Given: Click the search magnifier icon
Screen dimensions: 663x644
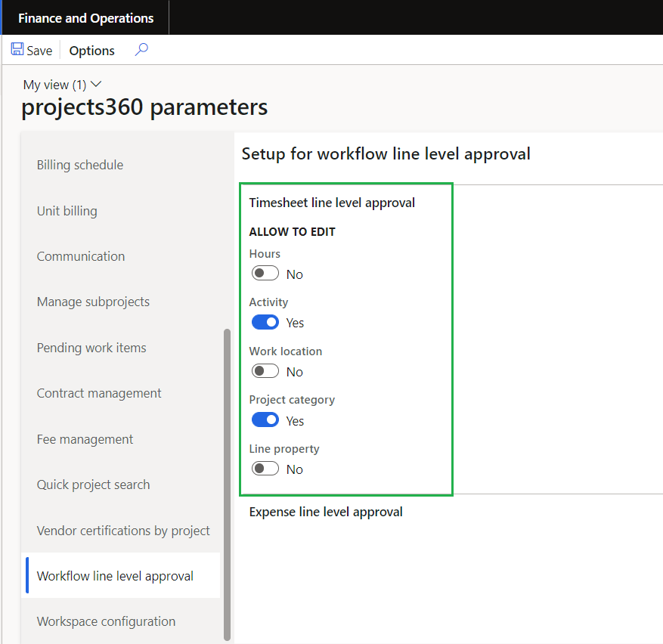Looking at the screenshot, I should click(141, 50).
